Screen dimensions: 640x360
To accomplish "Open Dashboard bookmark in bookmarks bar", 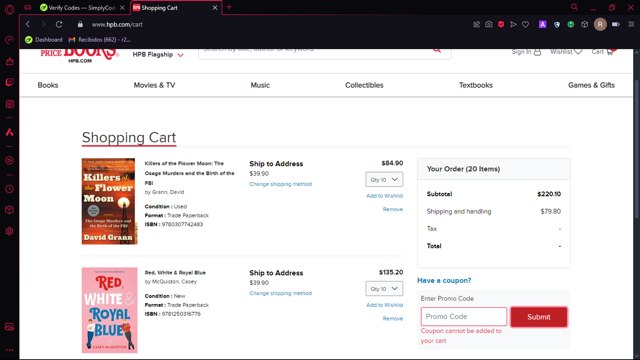I will pos(44,40).
